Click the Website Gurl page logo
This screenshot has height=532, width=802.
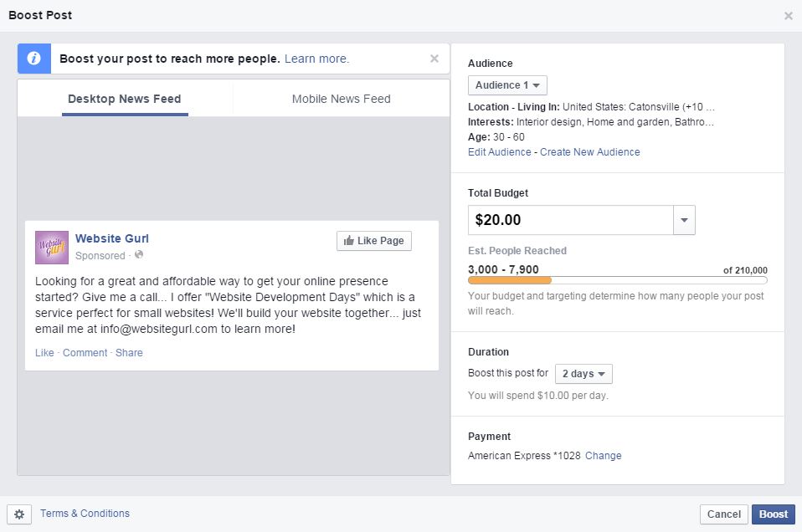[52, 247]
